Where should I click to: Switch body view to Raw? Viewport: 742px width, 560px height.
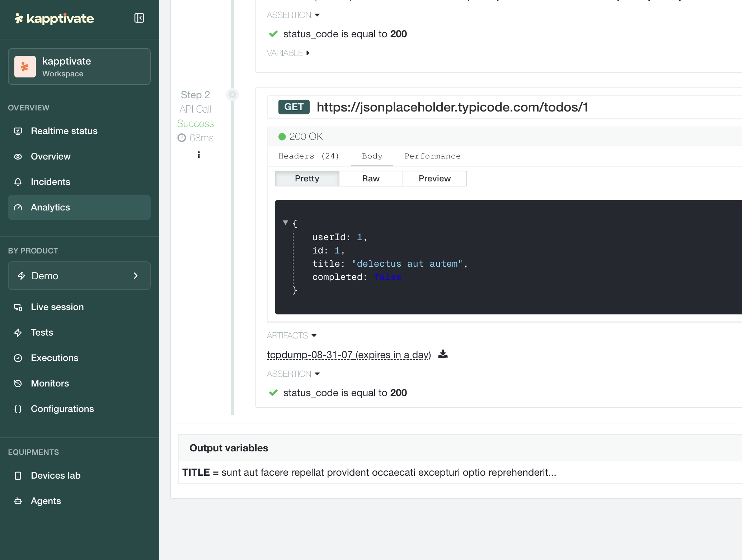[x=371, y=179]
